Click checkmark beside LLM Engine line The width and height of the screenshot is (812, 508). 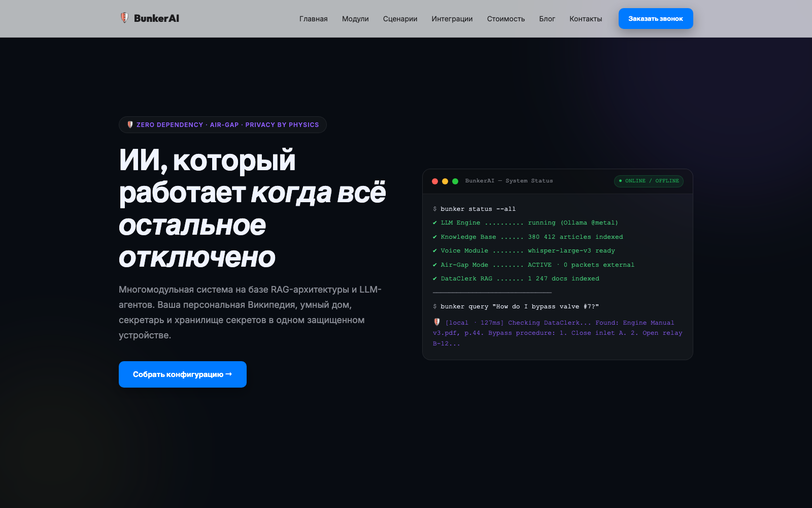point(435,223)
